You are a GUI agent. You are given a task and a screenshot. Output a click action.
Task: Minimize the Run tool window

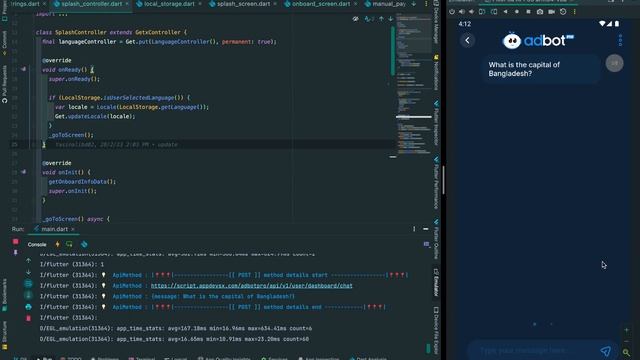(426, 229)
